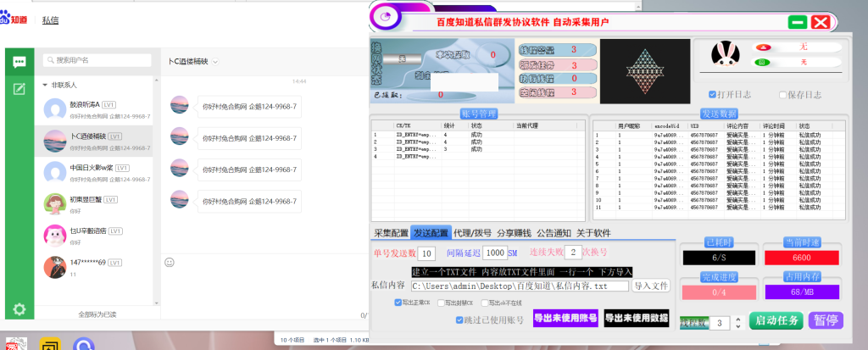
Task: Open the green chat messages sidebar icon
Action: (x=18, y=62)
